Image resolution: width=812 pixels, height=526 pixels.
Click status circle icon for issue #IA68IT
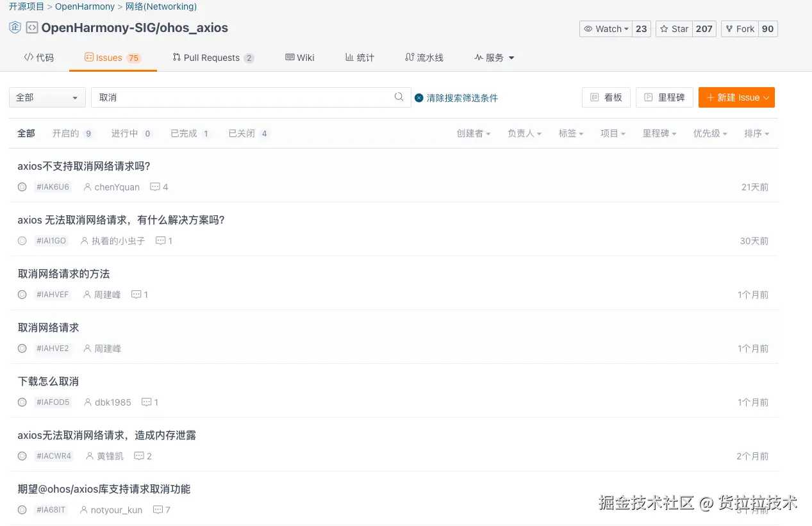22,510
